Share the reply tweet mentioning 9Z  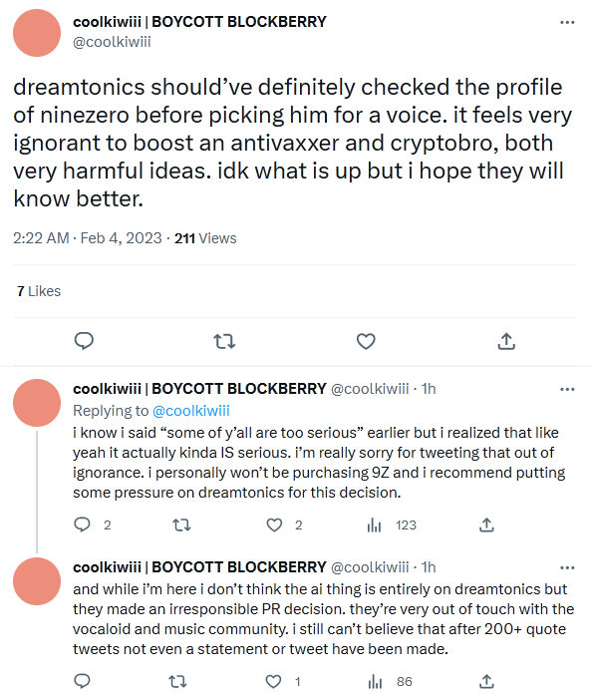(x=486, y=525)
